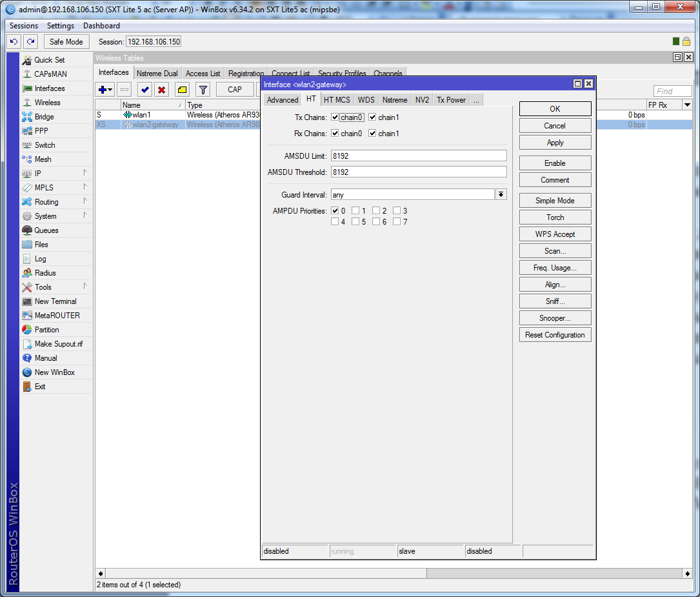
Task: Enable AMPDU priority 3 checkbox
Action: coord(397,211)
